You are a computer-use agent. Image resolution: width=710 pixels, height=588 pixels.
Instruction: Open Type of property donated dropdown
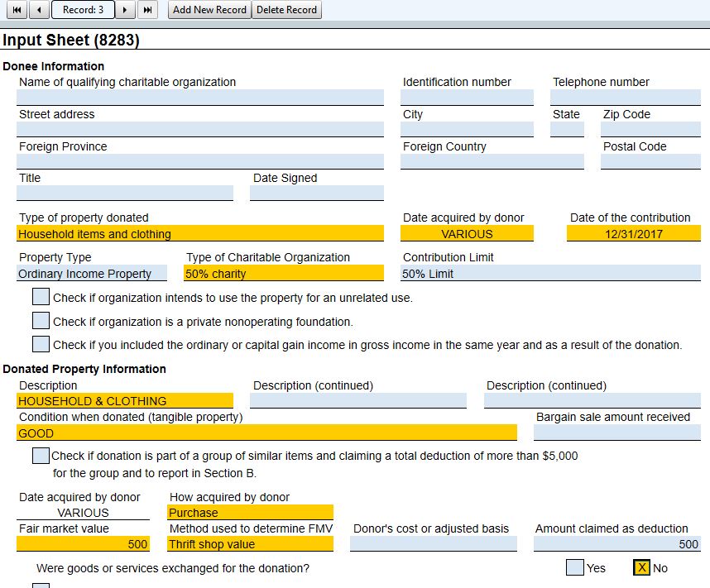tap(200, 233)
